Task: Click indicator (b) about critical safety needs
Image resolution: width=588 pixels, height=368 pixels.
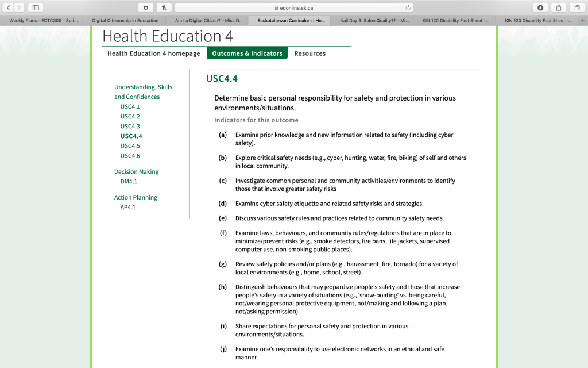Action: pos(350,162)
